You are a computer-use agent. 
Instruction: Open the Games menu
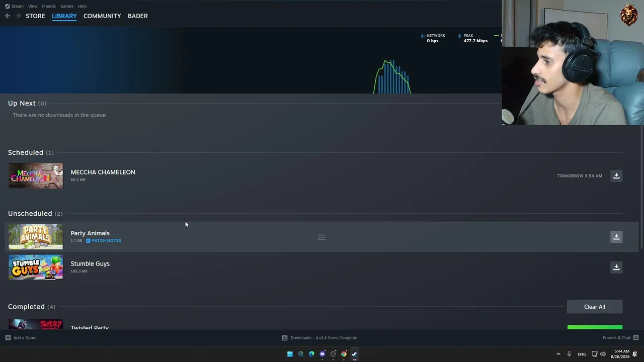pos(66,6)
